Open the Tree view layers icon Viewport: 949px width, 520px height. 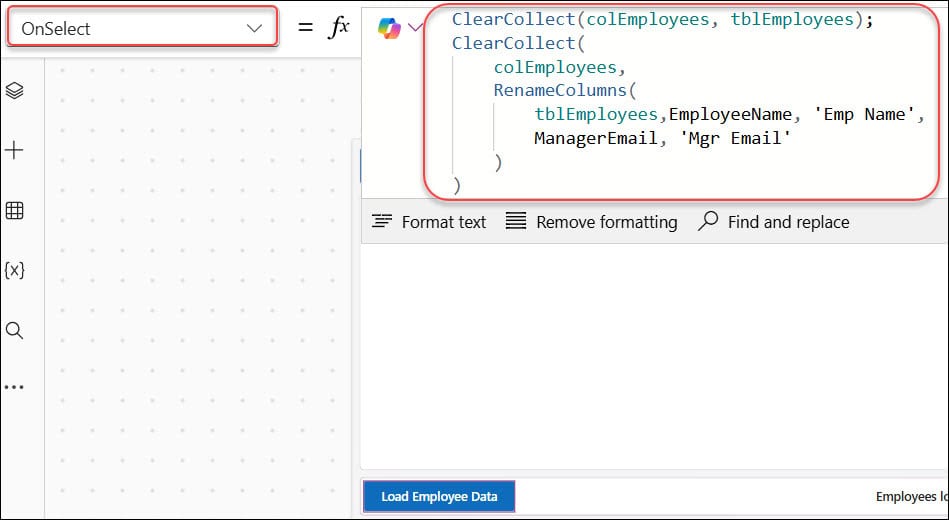tap(15, 91)
